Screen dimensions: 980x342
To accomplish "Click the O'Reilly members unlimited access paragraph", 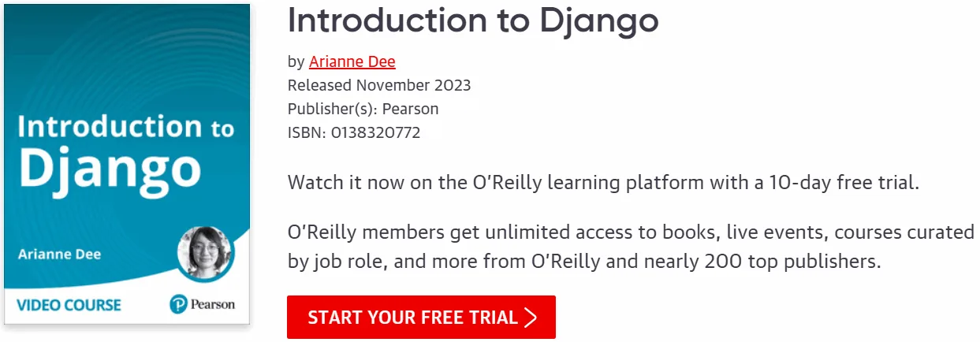I will click(x=631, y=247).
